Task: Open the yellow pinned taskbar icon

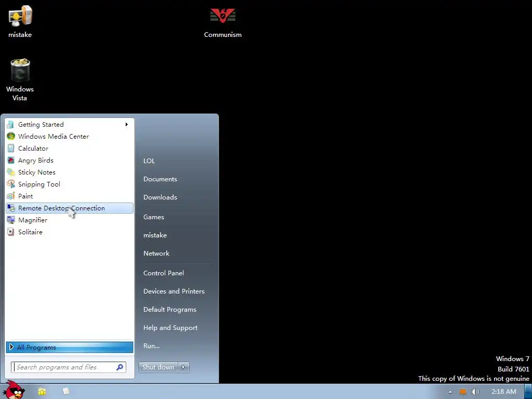Action: point(42,392)
